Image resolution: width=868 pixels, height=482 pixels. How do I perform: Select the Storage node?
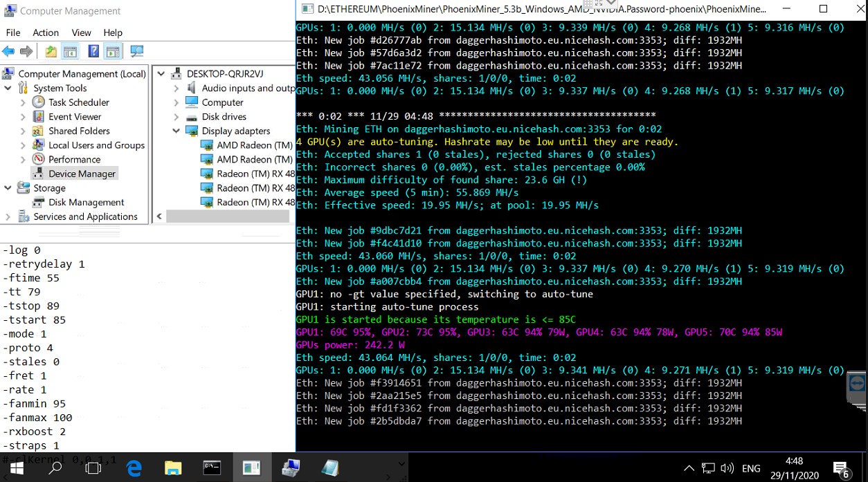(49, 188)
